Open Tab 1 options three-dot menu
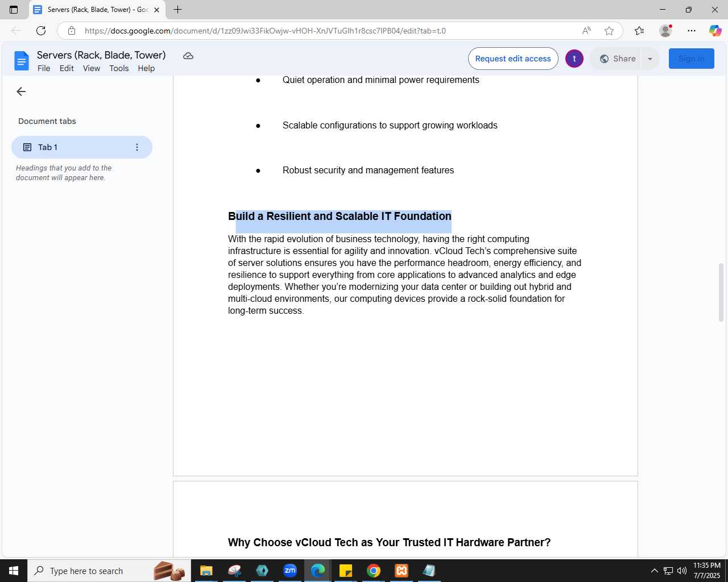Screen dimensions: 728x582 136,147
